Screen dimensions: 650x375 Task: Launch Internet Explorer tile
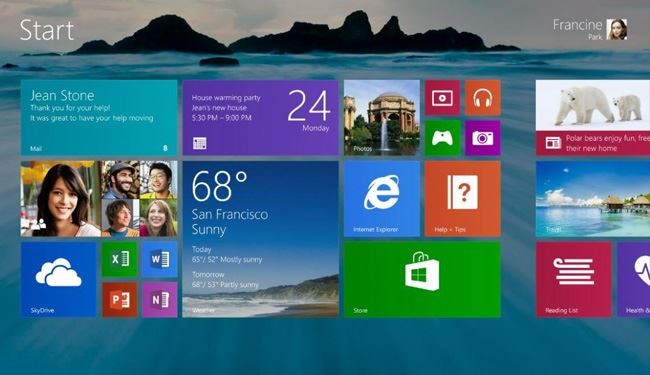tap(382, 199)
